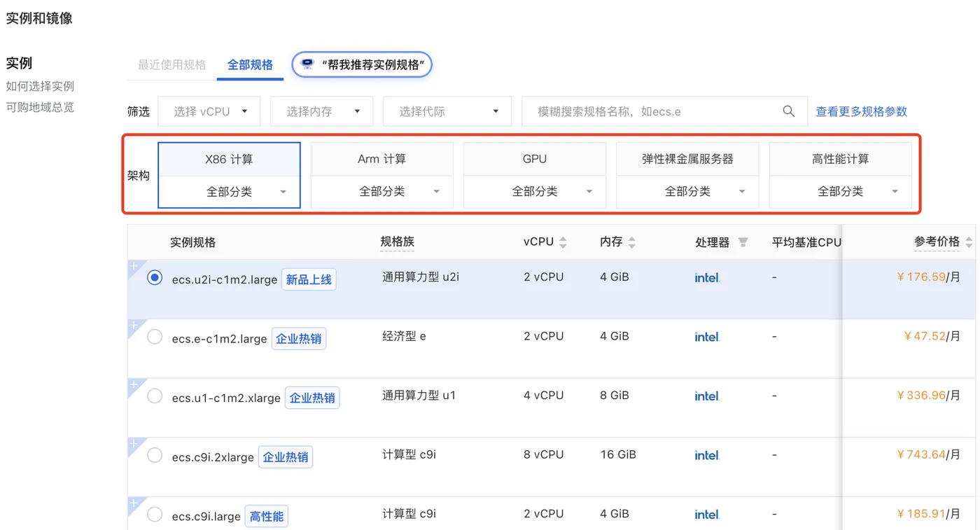Switch to 全部规格 tab
Image resolution: width=980 pixels, height=530 pixels.
coord(250,65)
